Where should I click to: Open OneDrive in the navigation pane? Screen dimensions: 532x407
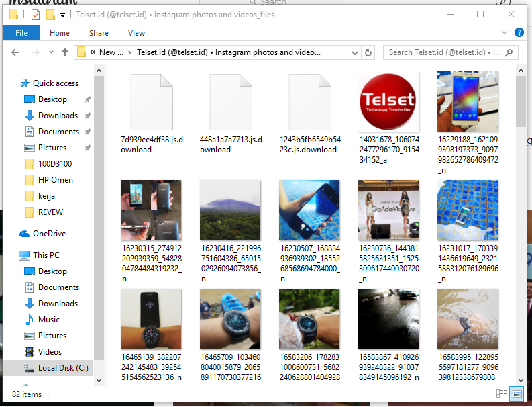[49, 234]
